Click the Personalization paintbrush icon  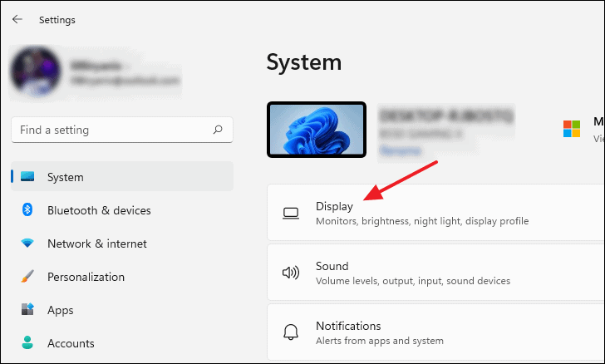[x=27, y=277]
